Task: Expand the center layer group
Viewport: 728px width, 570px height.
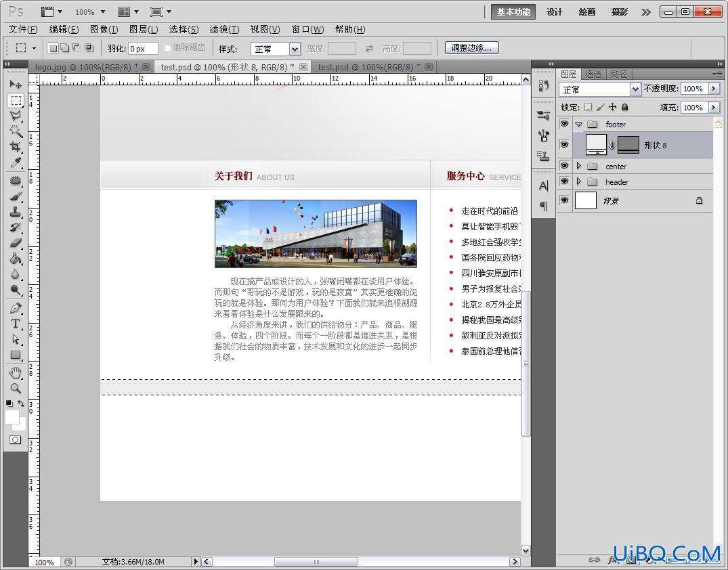Action: (578, 166)
